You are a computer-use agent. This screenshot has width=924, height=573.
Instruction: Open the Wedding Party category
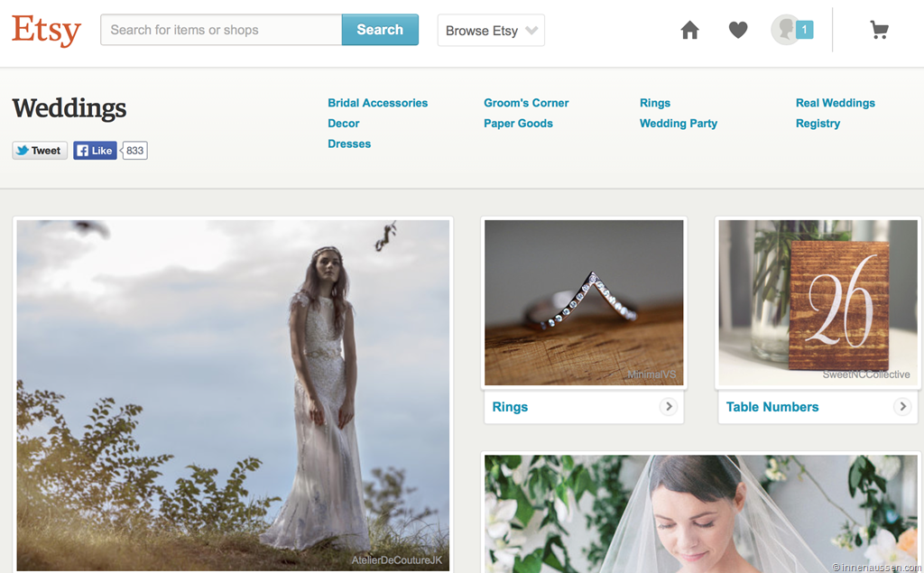click(679, 124)
